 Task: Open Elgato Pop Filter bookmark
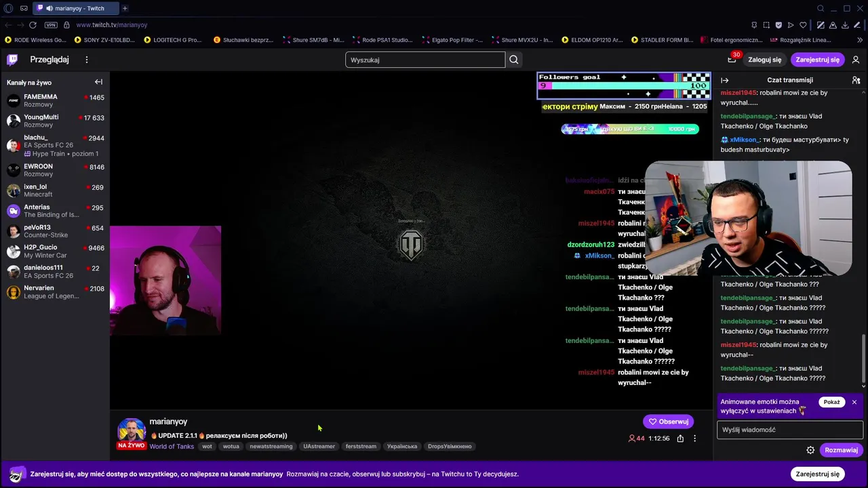coord(452,40)
